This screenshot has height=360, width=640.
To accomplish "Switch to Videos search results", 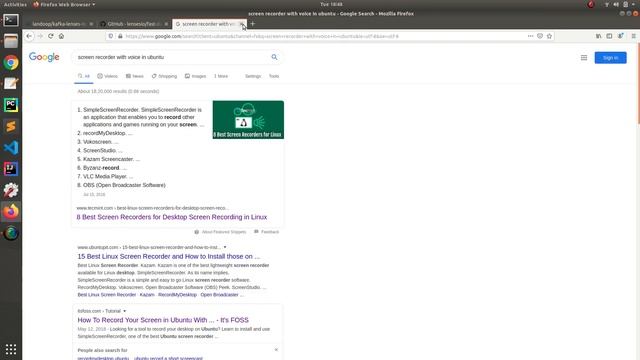I will [107, 76].
